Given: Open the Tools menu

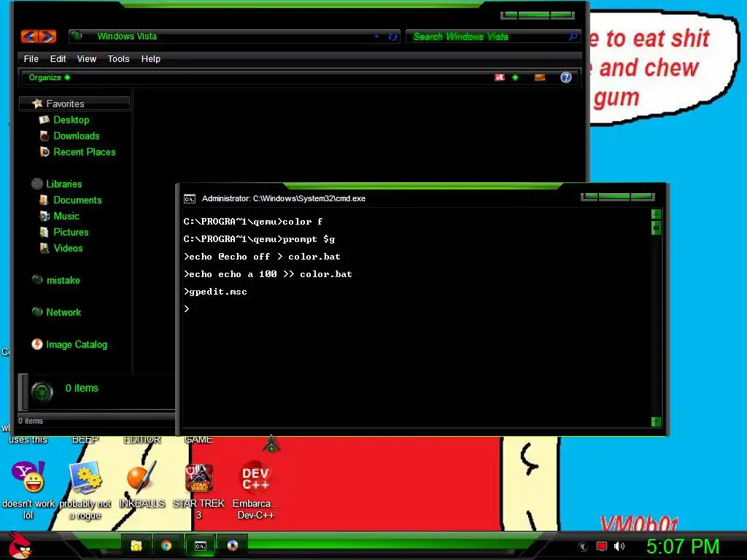Looking at the screenshot, I should pos(119,58).
